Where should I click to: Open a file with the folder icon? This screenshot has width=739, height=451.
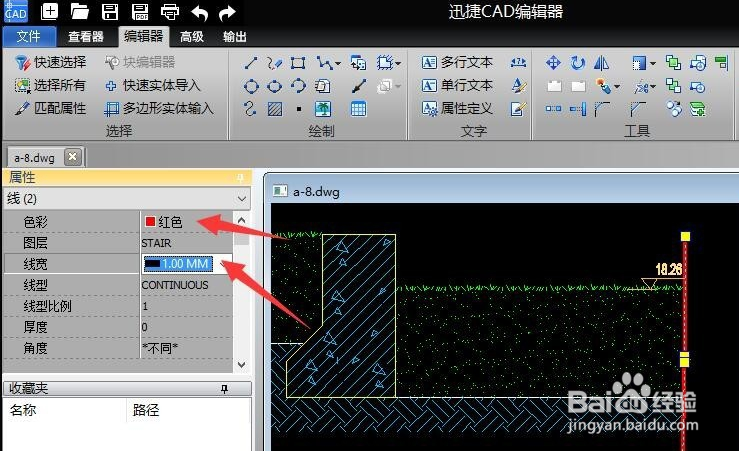(x=79, y=11)
